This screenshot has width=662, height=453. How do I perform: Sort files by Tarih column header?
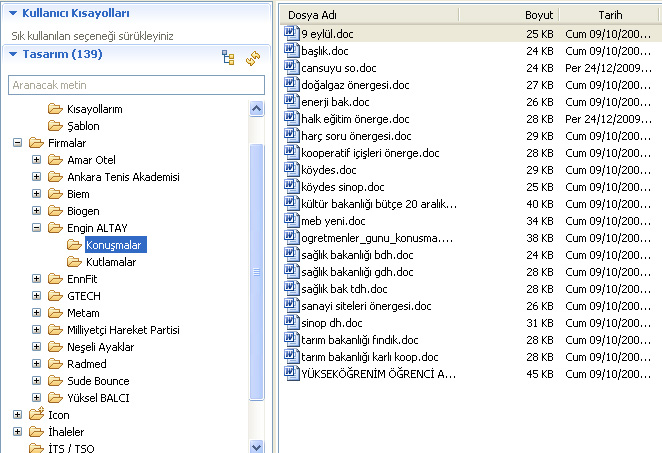pos(610,15)
